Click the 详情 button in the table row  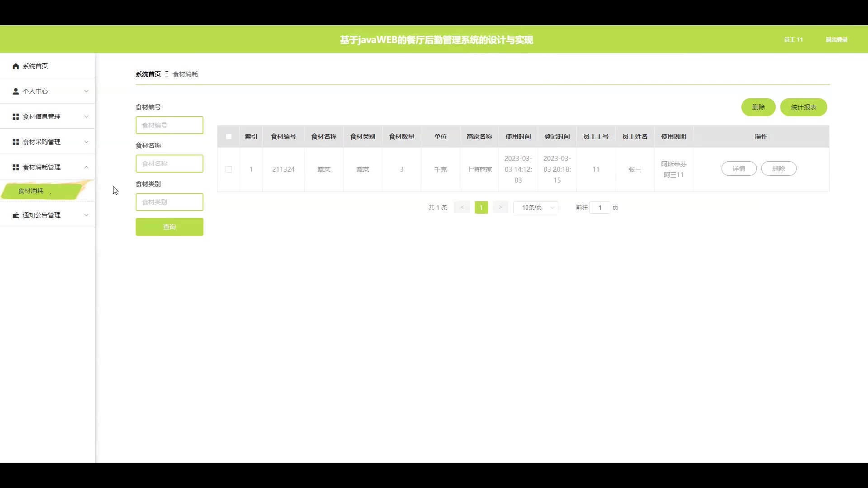739,169
